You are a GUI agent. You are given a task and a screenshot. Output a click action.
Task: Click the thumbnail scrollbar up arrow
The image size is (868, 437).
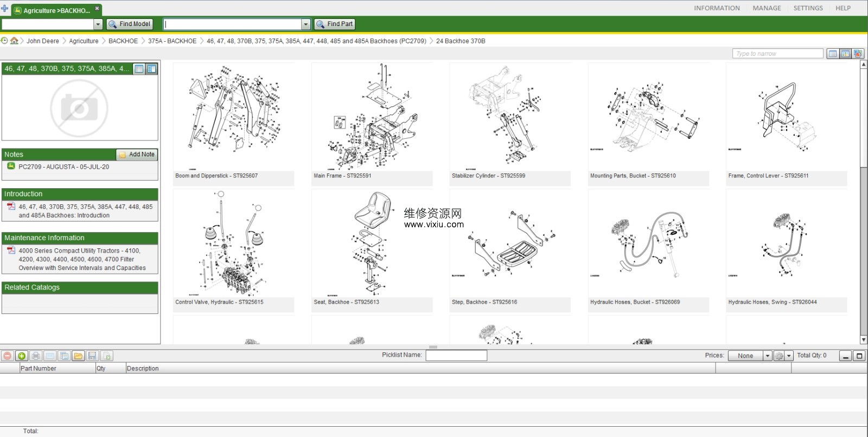[864, 65]
